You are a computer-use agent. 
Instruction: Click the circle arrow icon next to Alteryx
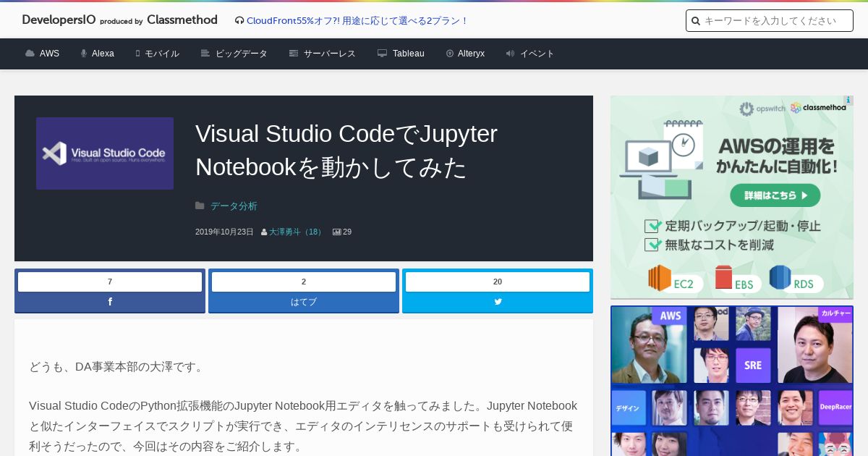[x=450, y=54]
